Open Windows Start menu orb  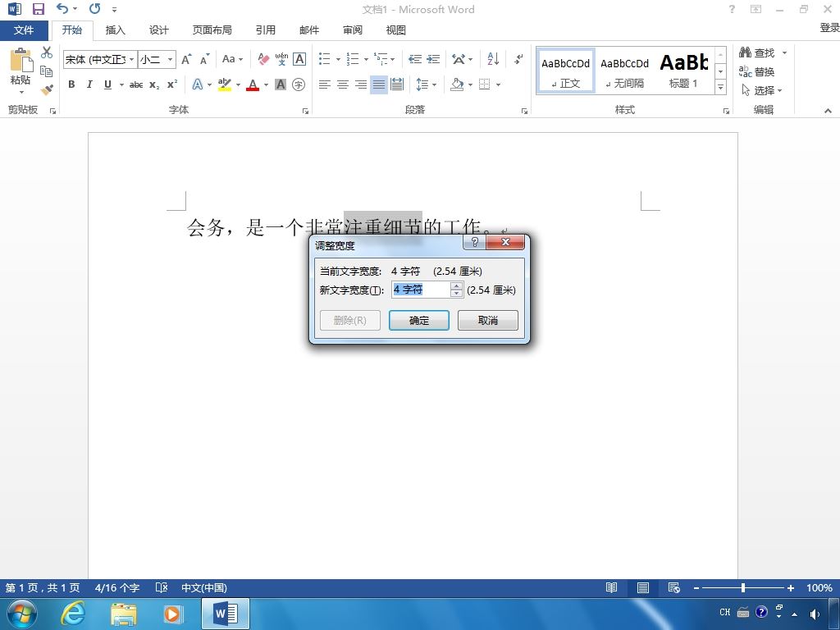tap(22, 614)
